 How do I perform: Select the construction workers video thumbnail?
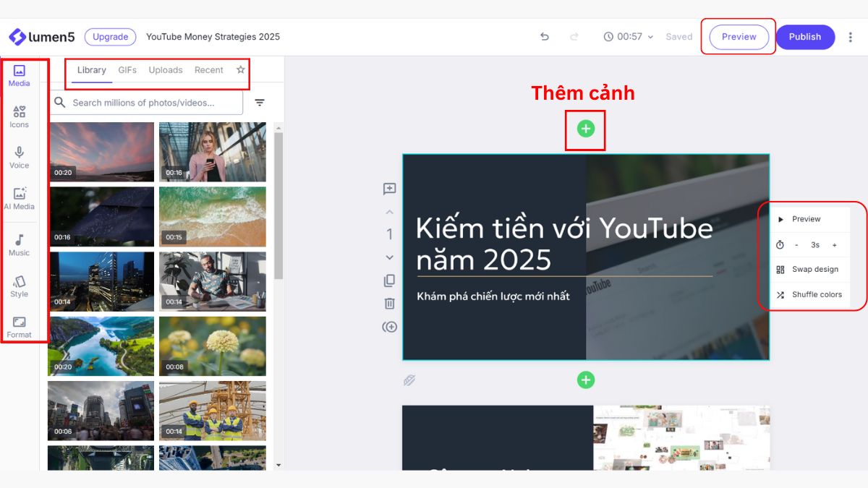tap(213, 411)
